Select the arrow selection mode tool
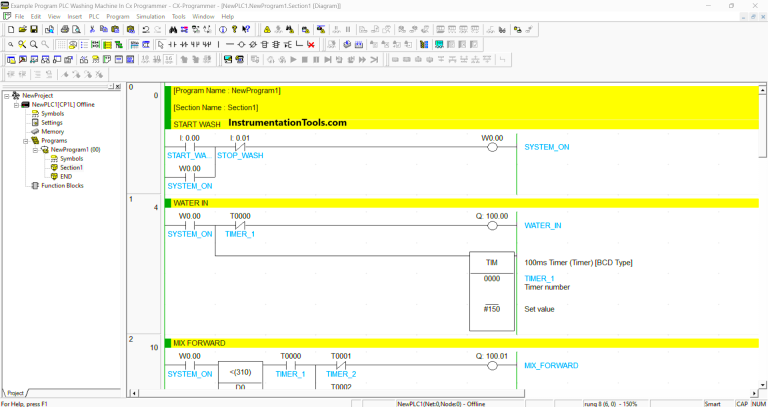Viewport: 768px width, 407px height. pos(160,45)
